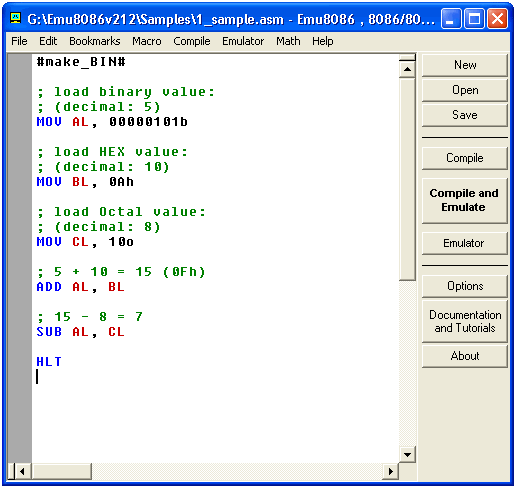Click the Open button in sidebar
Viewport: 516px width, 486px height.
tap(465, 90)
